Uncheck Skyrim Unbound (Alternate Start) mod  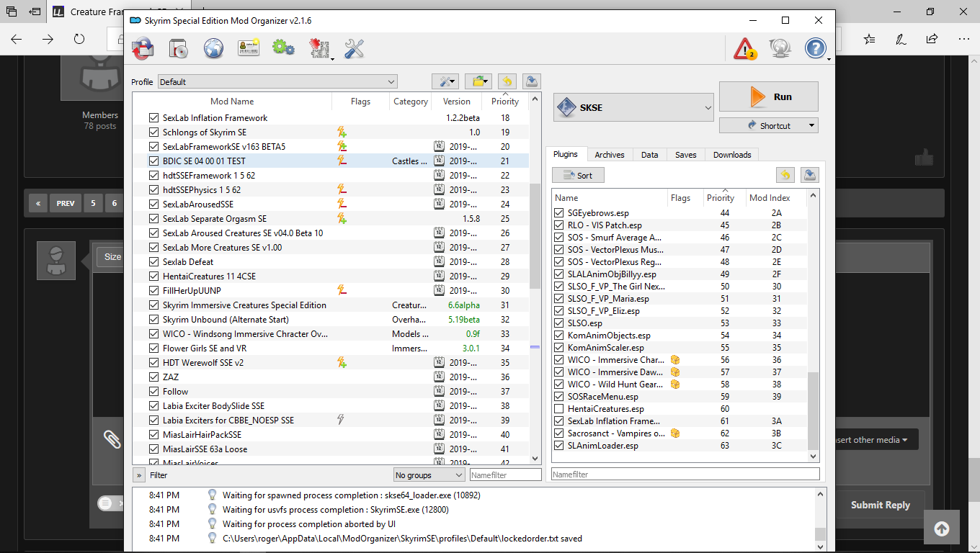point(153,320)
